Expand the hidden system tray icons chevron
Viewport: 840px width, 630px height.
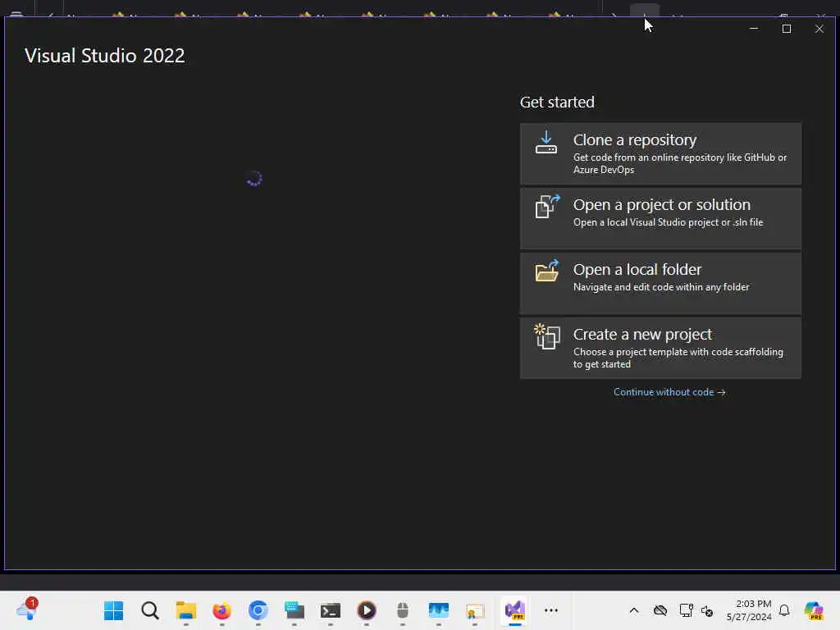pyautogui.click(x=634, y=610)
